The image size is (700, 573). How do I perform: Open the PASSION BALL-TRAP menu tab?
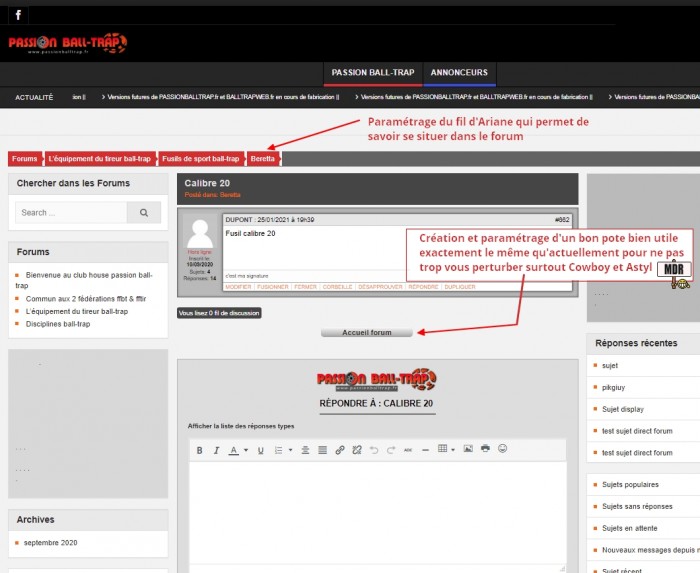tap(373, 73)
